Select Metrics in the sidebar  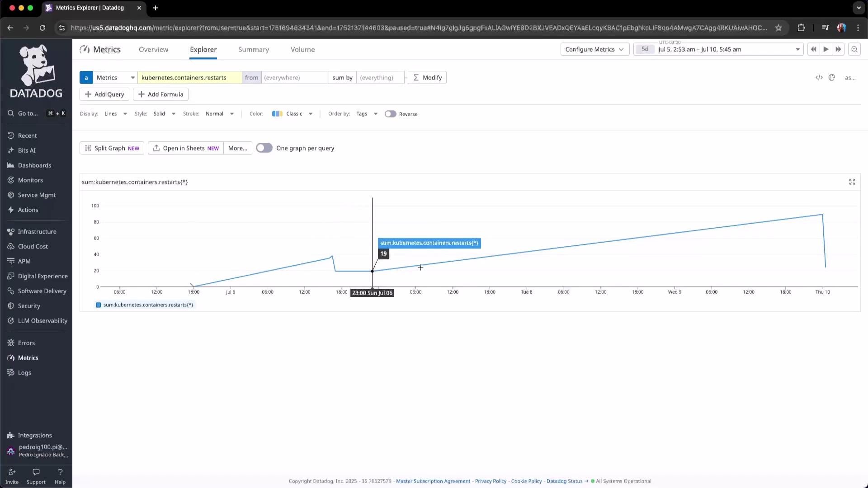(28, 358)
